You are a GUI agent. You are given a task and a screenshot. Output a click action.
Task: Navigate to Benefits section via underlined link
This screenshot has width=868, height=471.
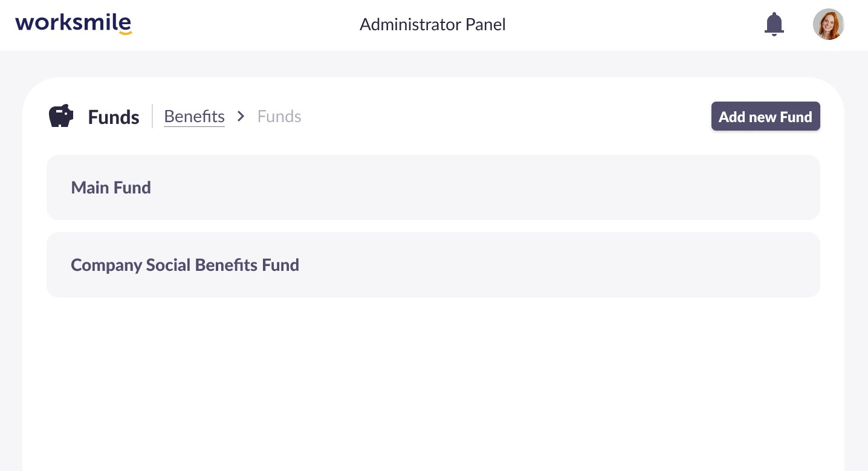point(194,116)
